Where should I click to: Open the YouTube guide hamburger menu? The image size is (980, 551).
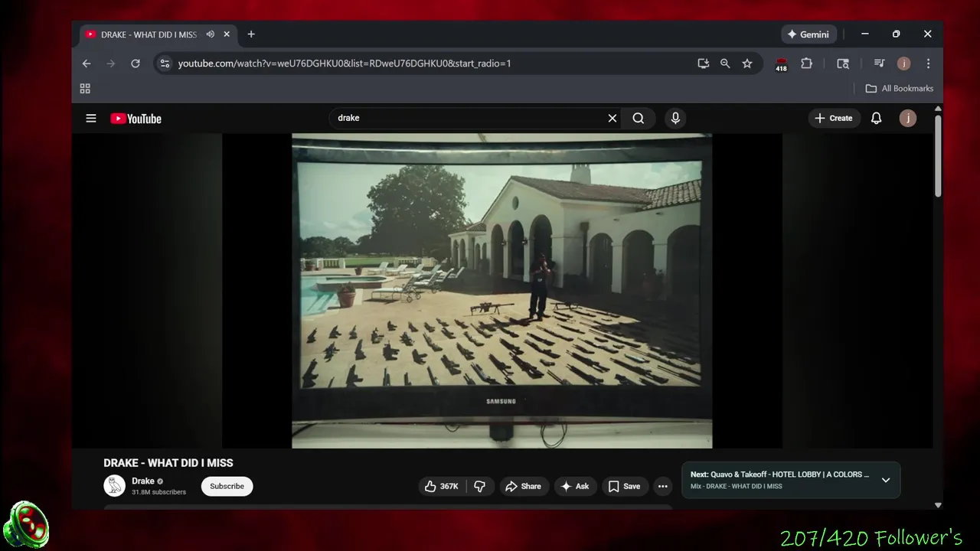[x=91, y=119]
